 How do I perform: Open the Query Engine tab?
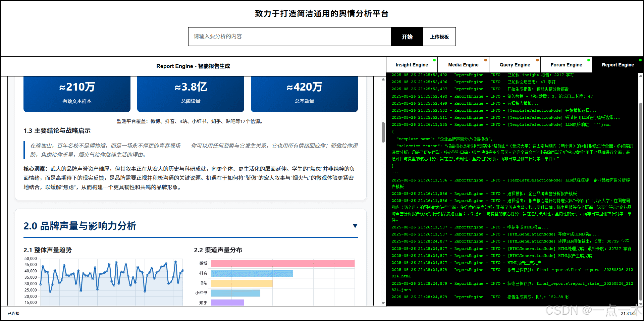(x=515, y=65)
